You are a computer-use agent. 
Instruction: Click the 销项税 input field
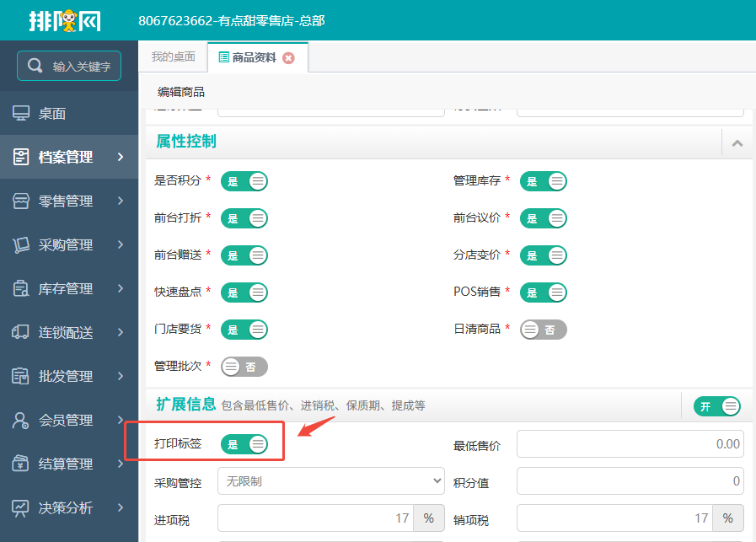click(614, 518)
